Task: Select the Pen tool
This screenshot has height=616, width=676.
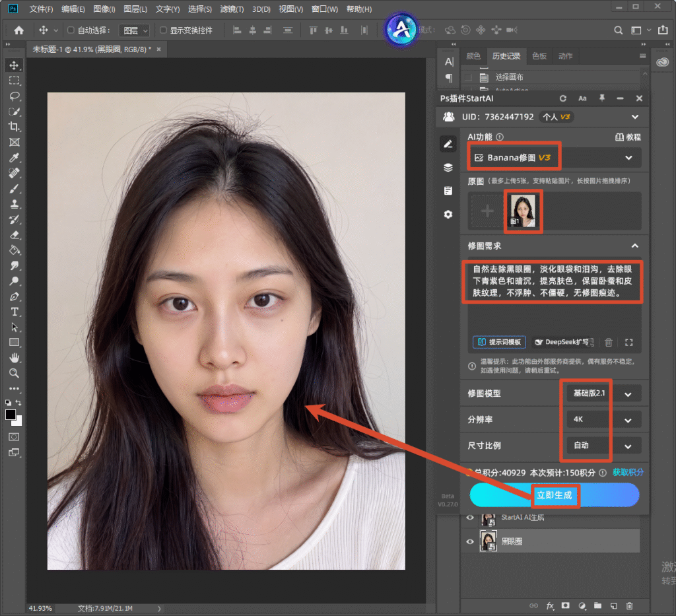Action: (x=15, y=296)
